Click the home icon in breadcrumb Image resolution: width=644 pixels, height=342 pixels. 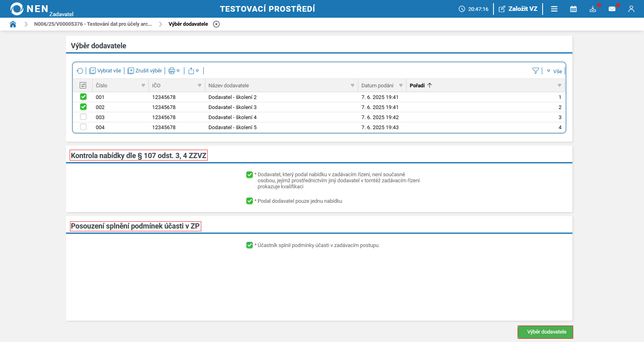13,24
